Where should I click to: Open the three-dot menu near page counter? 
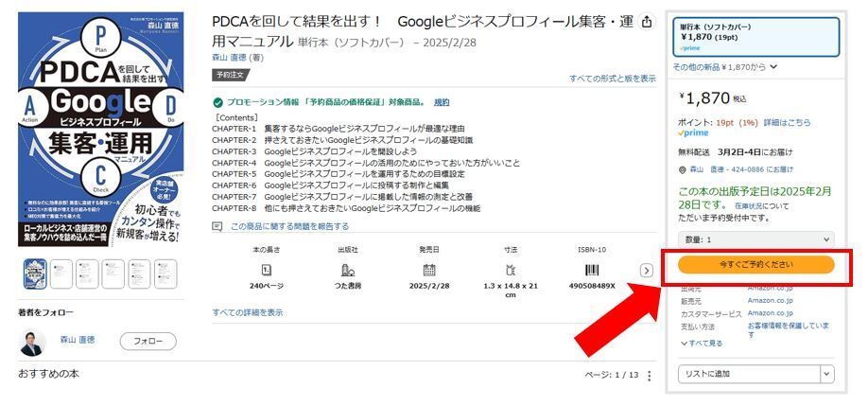650,376
